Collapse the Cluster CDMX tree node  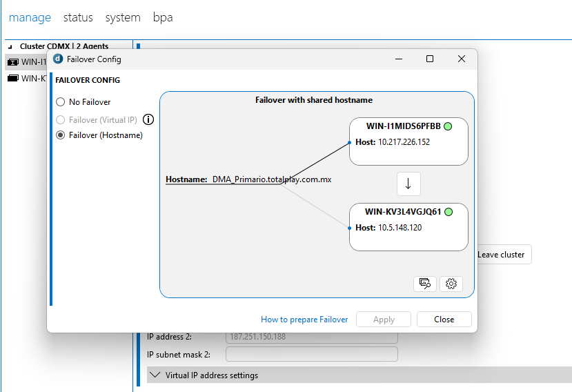coord(10,47)
